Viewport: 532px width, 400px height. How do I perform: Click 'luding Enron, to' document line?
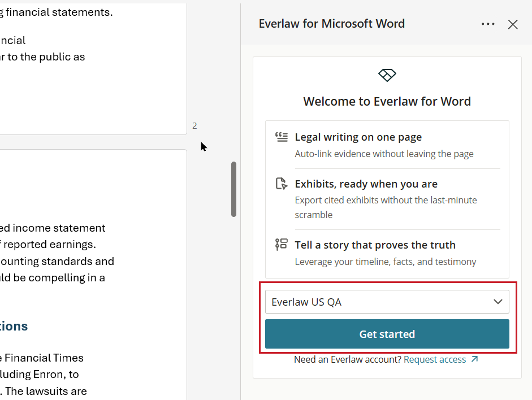[x=40, y=374]
